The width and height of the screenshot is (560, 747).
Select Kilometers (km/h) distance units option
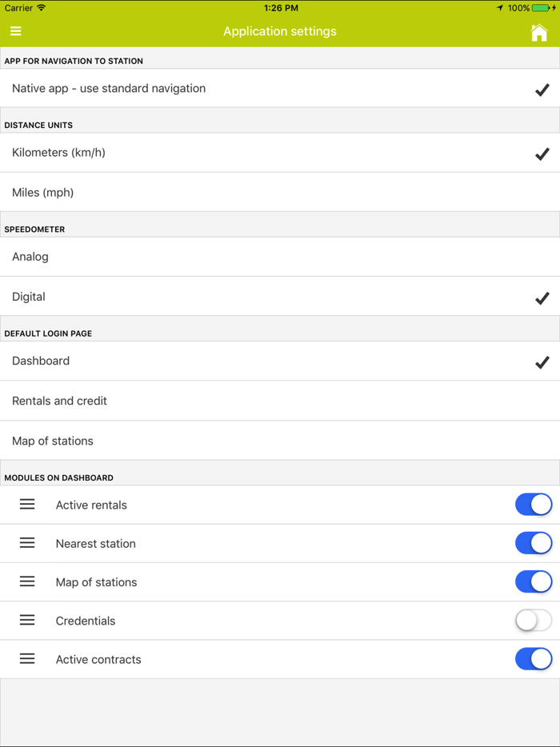[280, 153]
